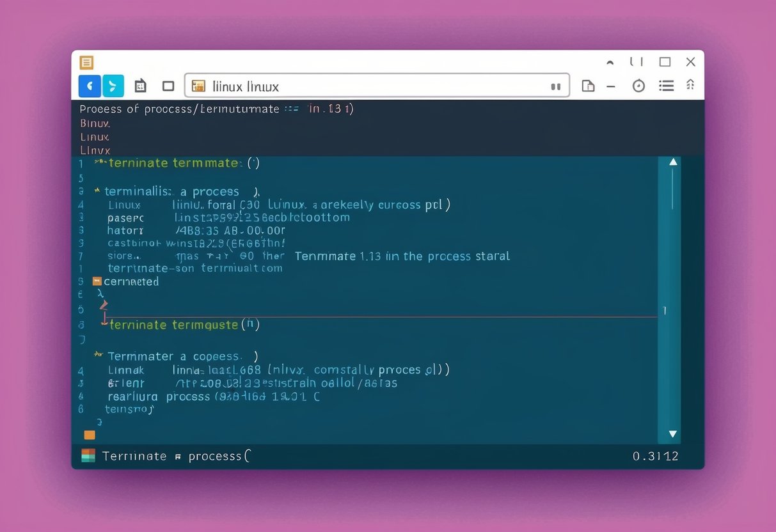Collapse the scrollbar arrow at the top

pos(672,162)
